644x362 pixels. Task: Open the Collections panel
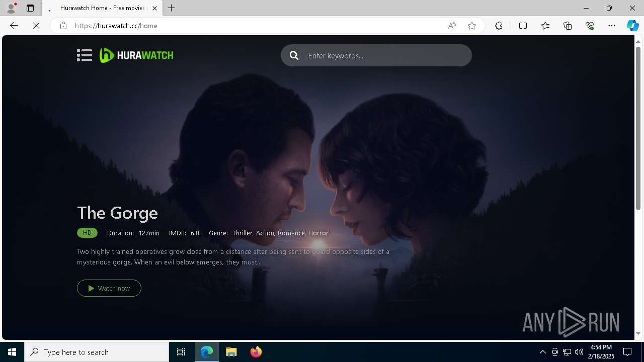tap(568, 26)
